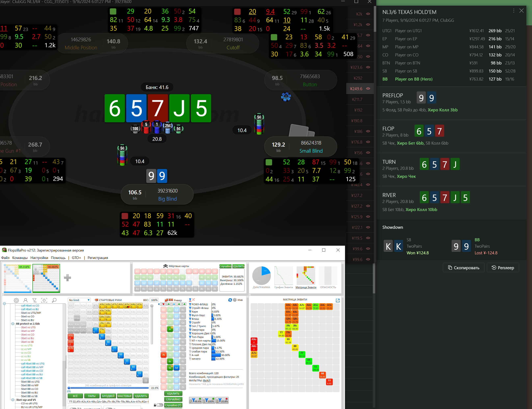The width and height of the screenshot is (532, 409).
Task: Select the 30.682% player range thumbnail
Action: [46, 278]
